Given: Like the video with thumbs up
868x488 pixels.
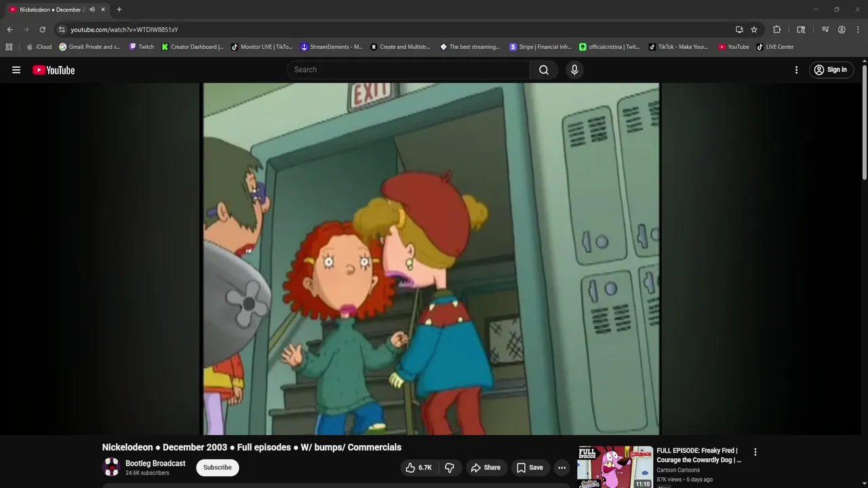Looking at the screenshot, I should click(x=418, y=468).
